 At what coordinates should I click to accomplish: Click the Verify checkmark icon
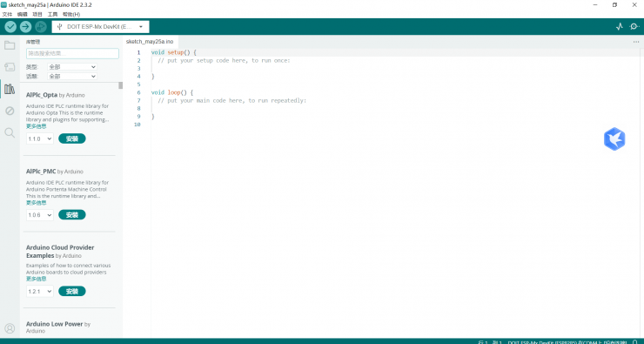[10, 27]
